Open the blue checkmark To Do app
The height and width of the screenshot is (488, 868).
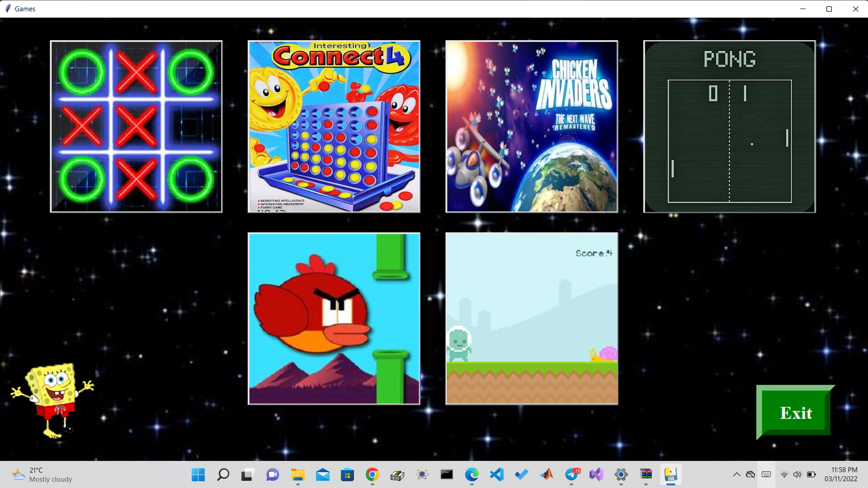522,474
